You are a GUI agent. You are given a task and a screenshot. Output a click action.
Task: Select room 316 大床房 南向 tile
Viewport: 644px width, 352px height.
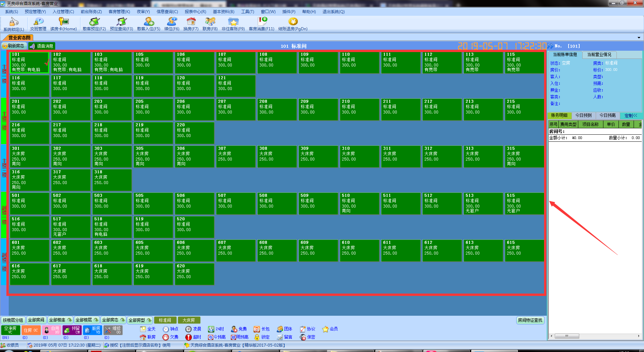point(30,180)
